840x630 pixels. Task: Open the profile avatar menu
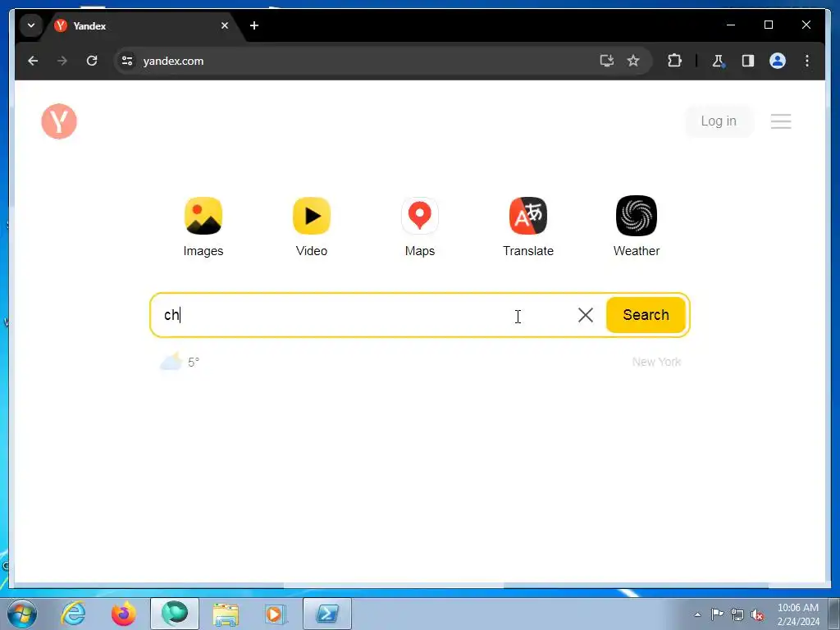778,61
